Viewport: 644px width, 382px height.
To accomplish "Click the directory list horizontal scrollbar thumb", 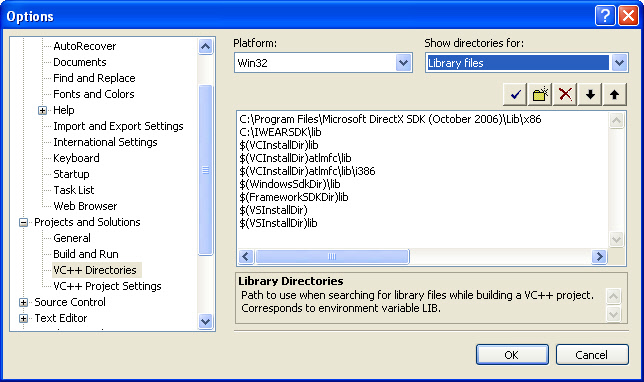I will point(332,257).
